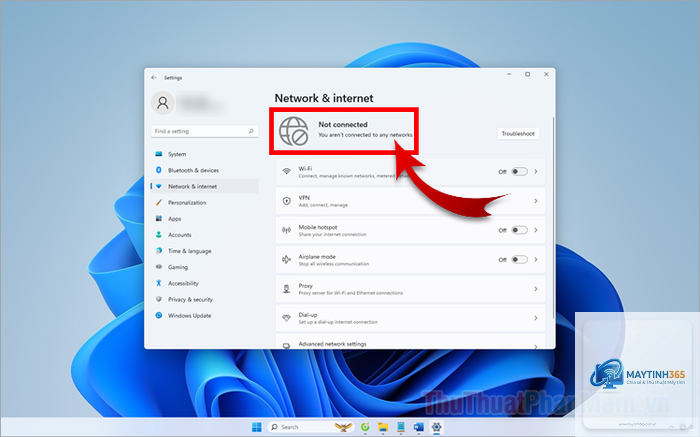The image size is (700, 437).
Task: Click the Troubleshoot button
Action: pyautogui.click(x=518, y=133)
